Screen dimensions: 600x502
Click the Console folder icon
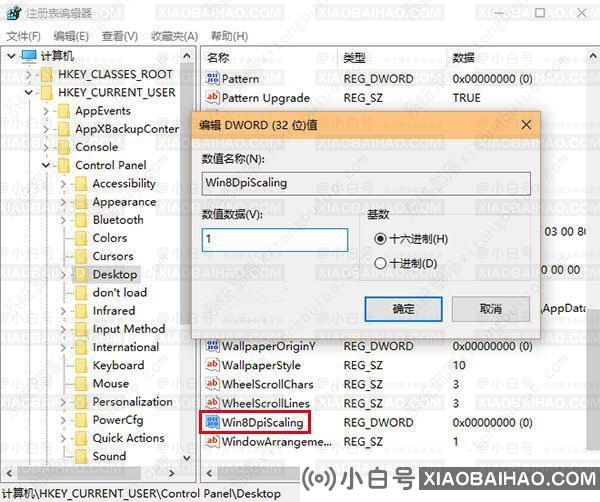pos(64,147)
